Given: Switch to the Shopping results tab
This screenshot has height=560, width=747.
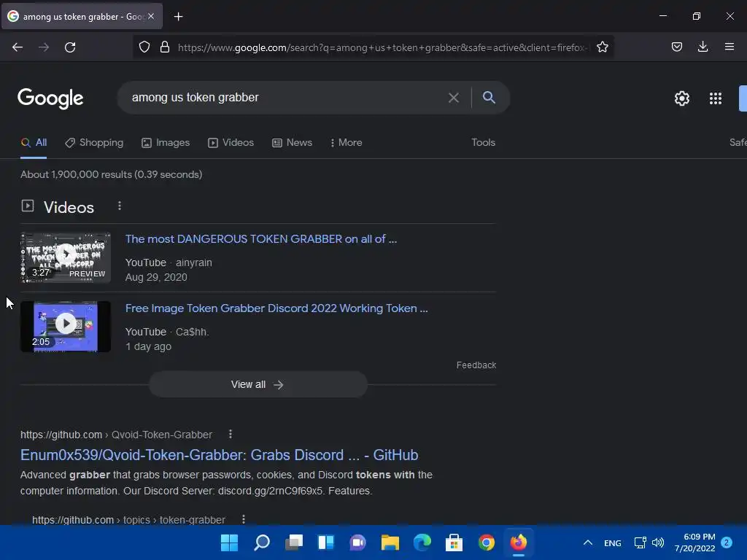Looking at the screenshot, I should pyautogui.click(x=94, y=142).
